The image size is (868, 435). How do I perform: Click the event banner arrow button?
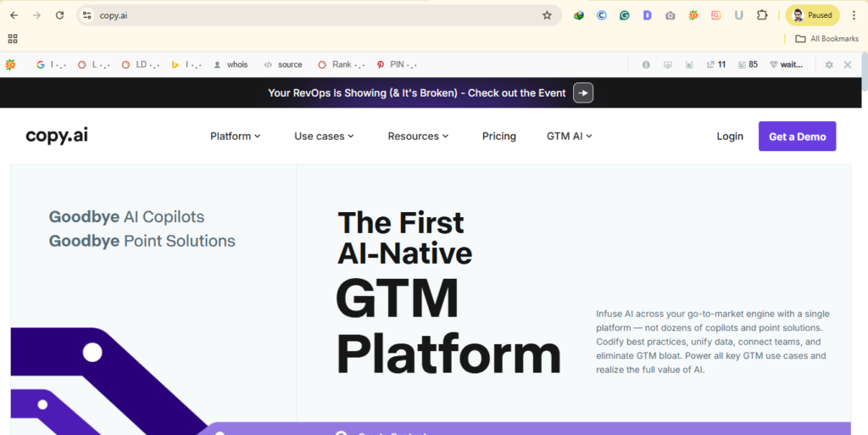pos(583,93)
